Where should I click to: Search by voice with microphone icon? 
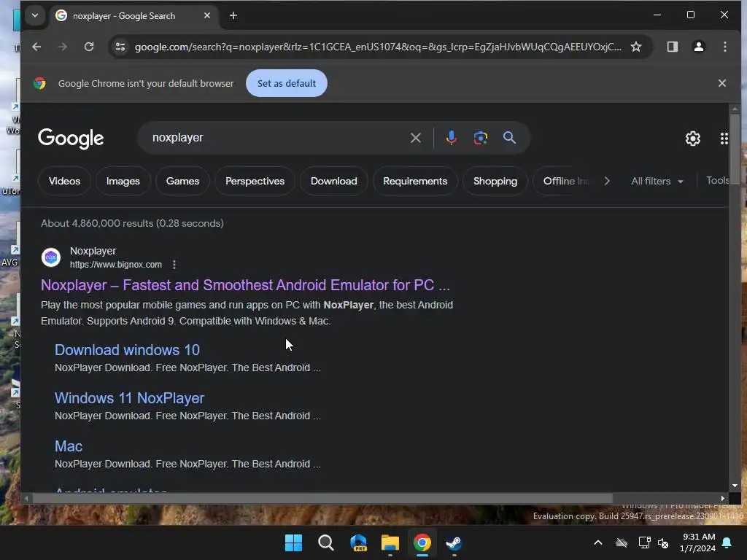click(x=451, y=138)
